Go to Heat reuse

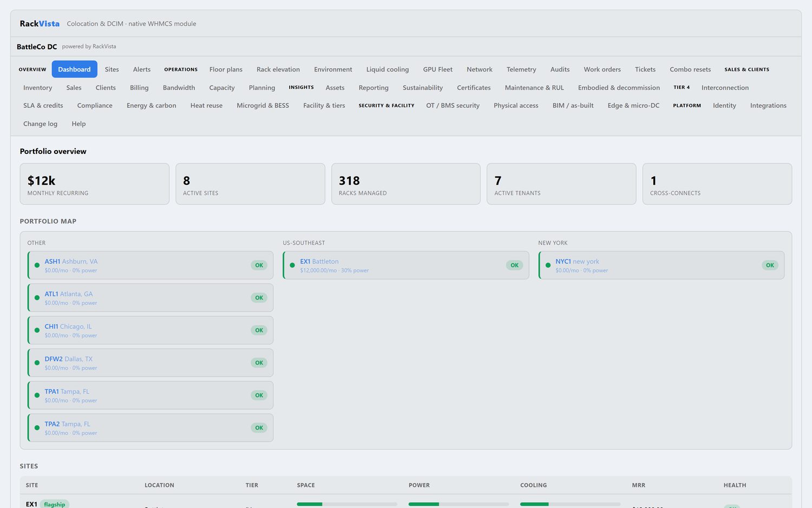pyautogui.click(x=206, y=106)
